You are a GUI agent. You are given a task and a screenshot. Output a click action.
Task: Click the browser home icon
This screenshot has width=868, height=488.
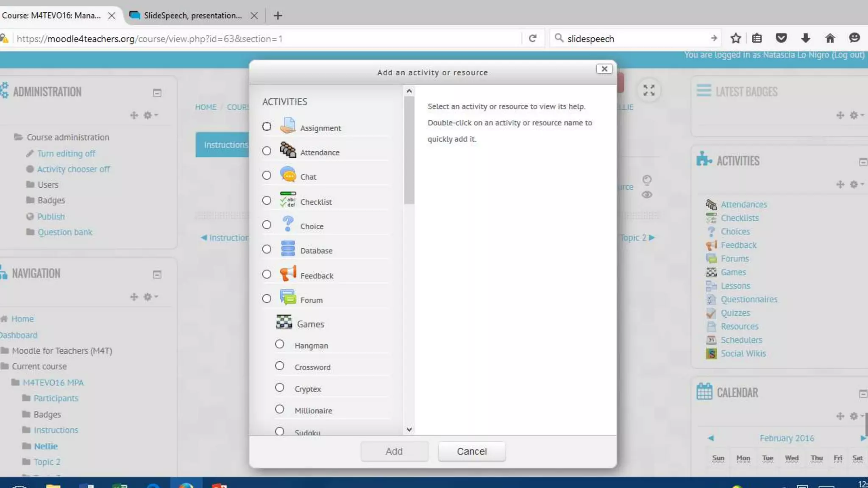point(830,39)
